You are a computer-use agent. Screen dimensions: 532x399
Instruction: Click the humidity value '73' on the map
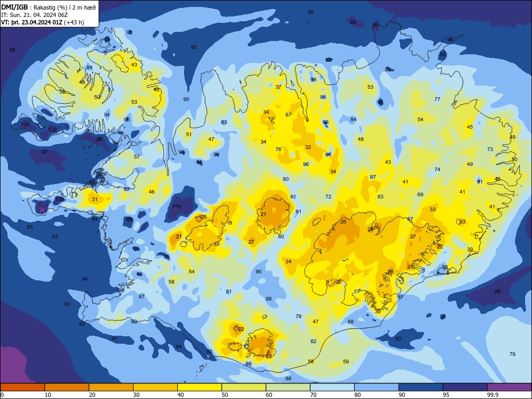click(490, 149)
